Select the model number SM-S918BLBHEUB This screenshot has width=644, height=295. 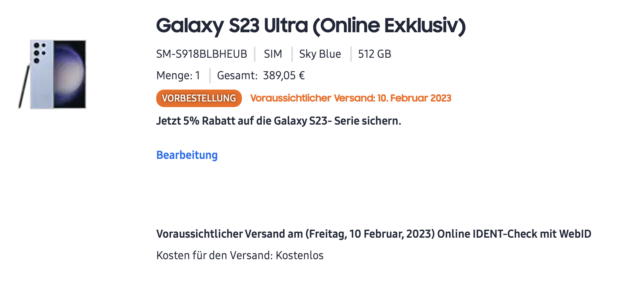pos(202,54)
